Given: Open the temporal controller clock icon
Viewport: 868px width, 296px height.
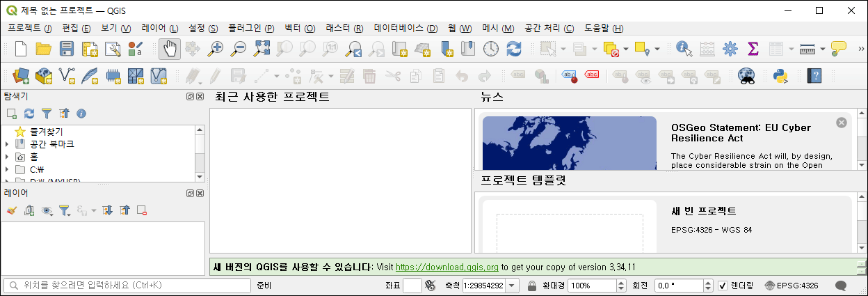Looking at the screenshot, I should click(491, 49).
